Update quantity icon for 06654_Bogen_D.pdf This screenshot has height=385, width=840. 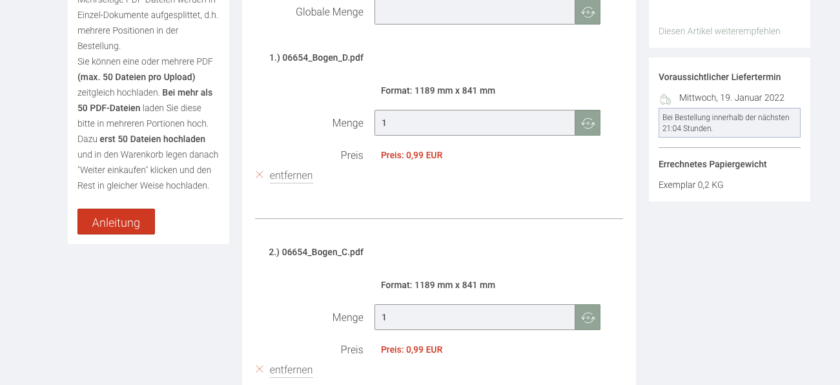588,123
